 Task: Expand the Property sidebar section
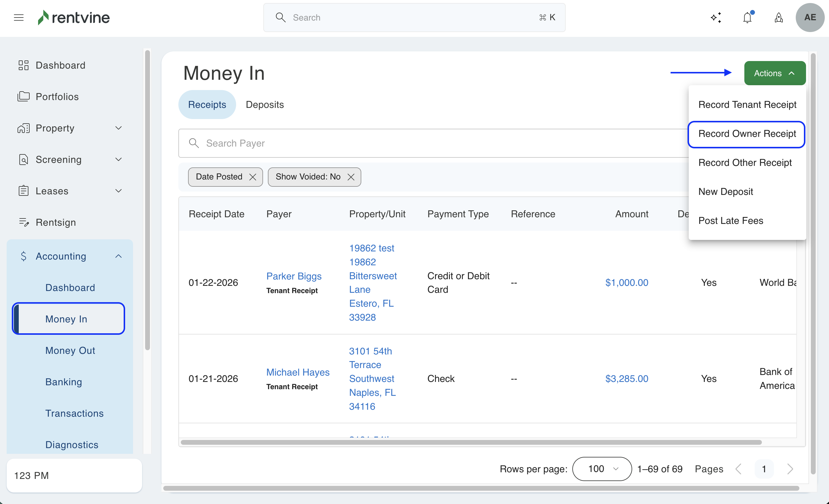click(x=119, y=128)
